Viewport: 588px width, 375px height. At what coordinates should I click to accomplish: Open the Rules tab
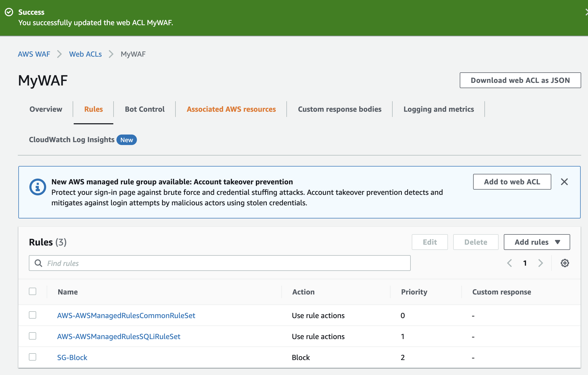click(93, 109)
